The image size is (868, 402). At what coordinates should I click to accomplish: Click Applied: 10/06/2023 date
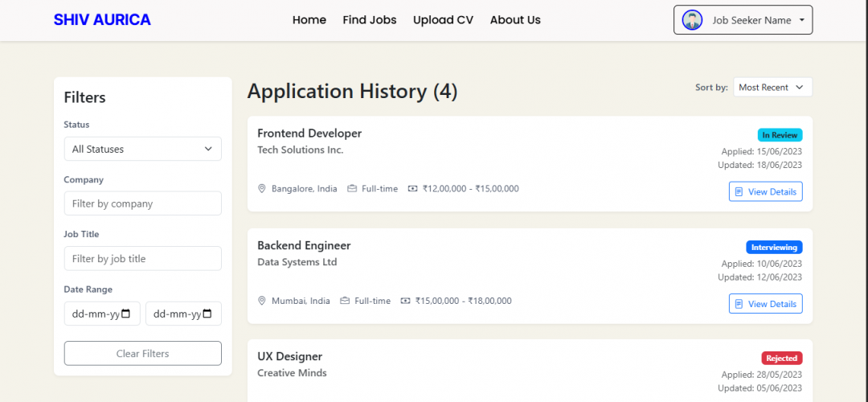point(762,264)
